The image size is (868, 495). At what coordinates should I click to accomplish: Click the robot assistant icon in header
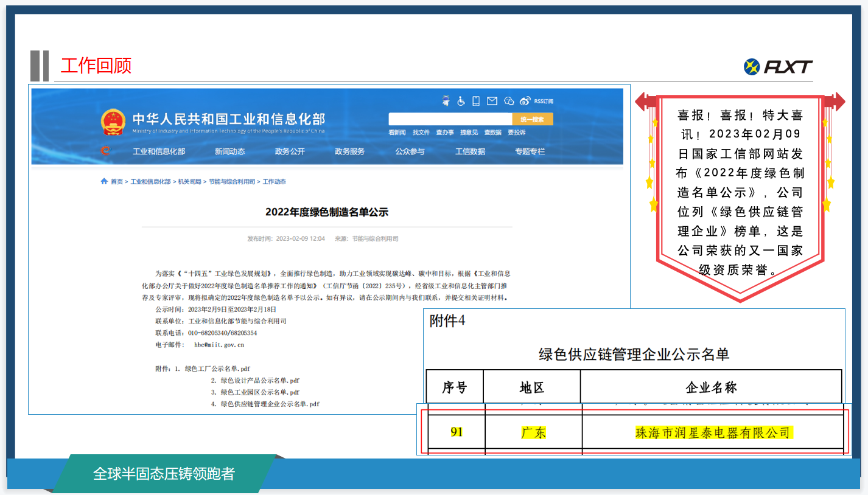pyautogui.click(x=446, y=101)
